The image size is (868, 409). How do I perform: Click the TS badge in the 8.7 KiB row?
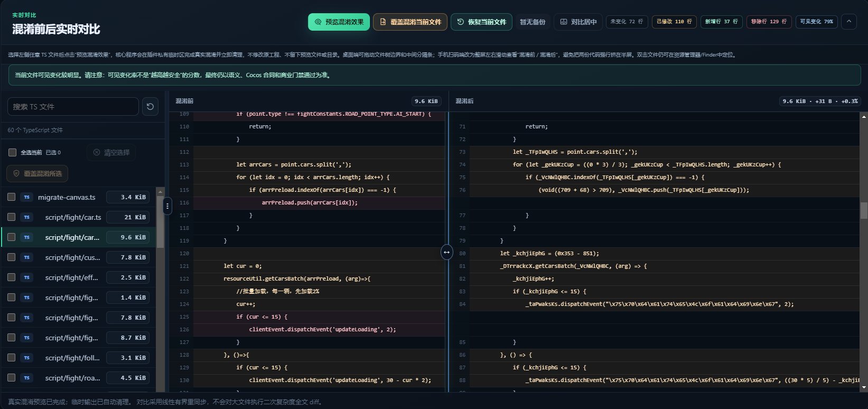(x=26, y=338)
